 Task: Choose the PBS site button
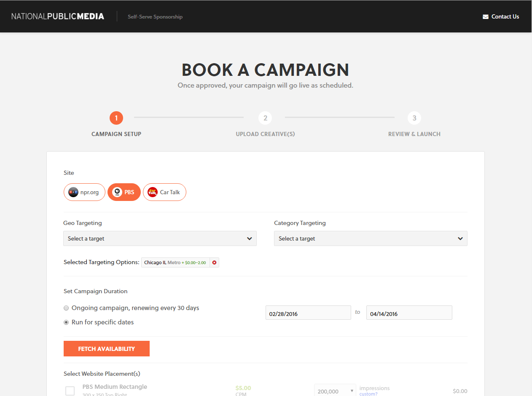click(124, 192)
